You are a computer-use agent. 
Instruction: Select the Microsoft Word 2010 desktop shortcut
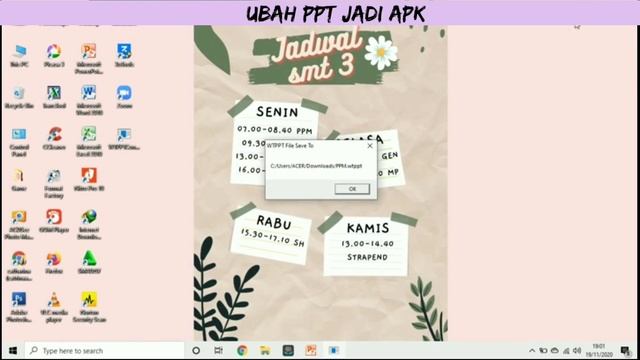[89, 100]
